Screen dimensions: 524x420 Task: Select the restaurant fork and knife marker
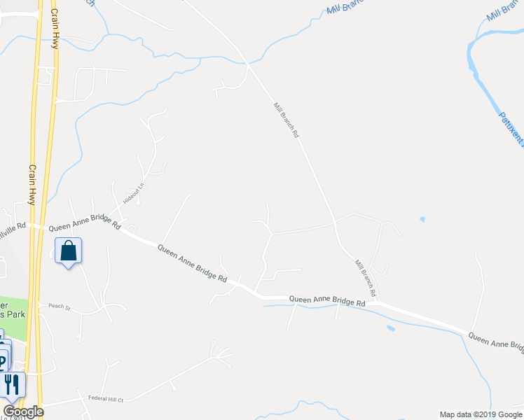pyautogui.click(x=13, y=386)
